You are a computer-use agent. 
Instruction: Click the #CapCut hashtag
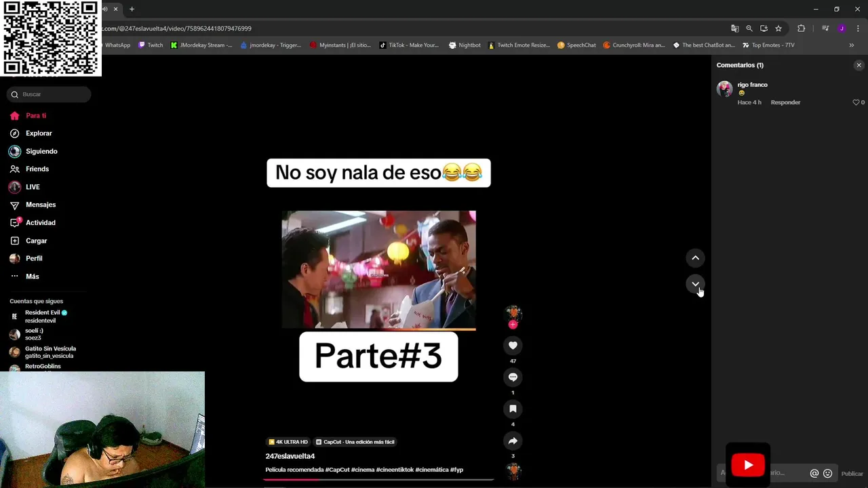pos(336,470)
